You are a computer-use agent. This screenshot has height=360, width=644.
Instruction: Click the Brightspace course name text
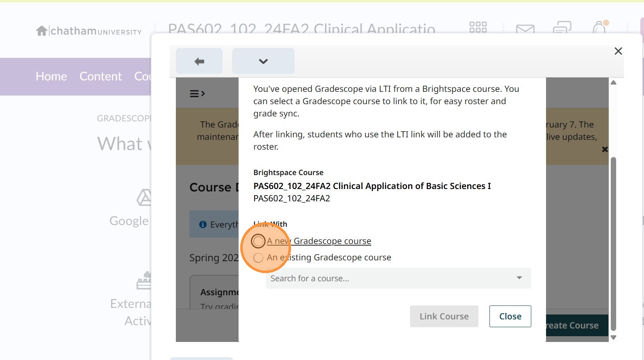372,186
